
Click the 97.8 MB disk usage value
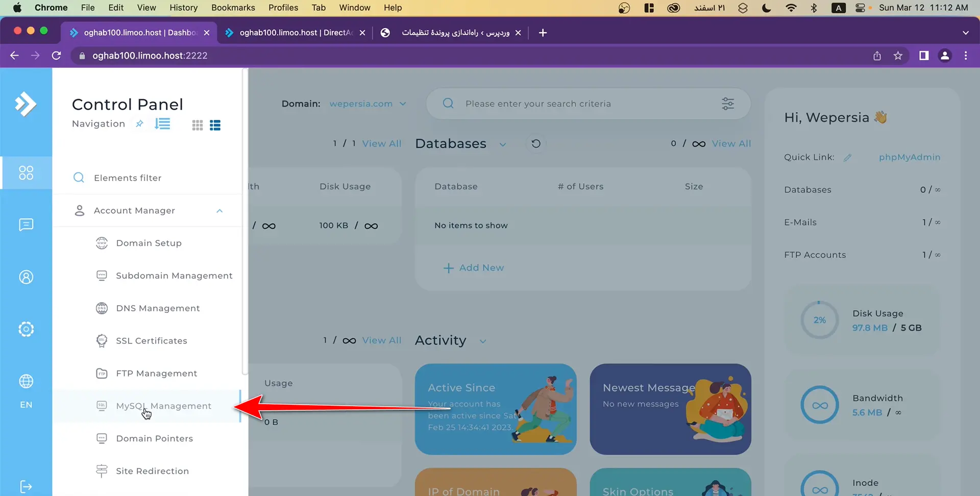[870, 328]
